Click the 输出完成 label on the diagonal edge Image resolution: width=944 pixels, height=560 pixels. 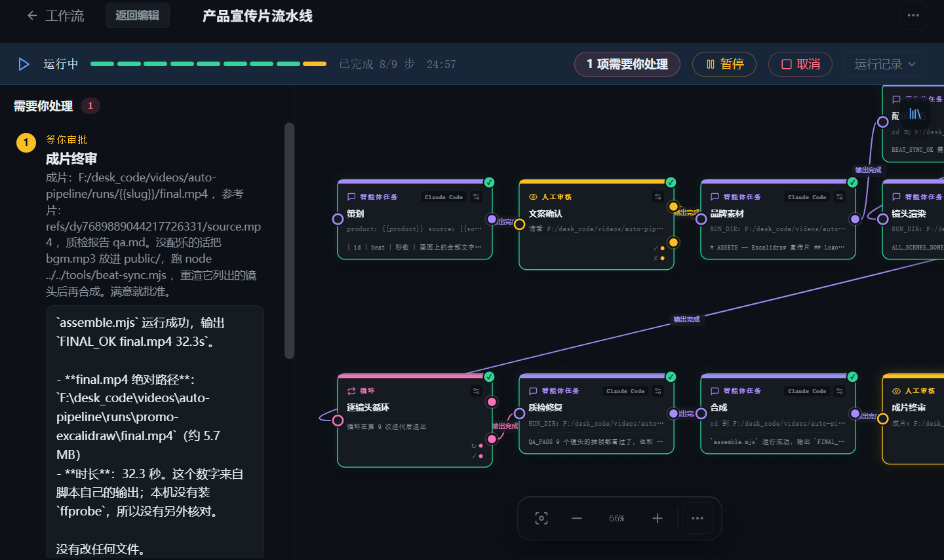tap(686, 320)
